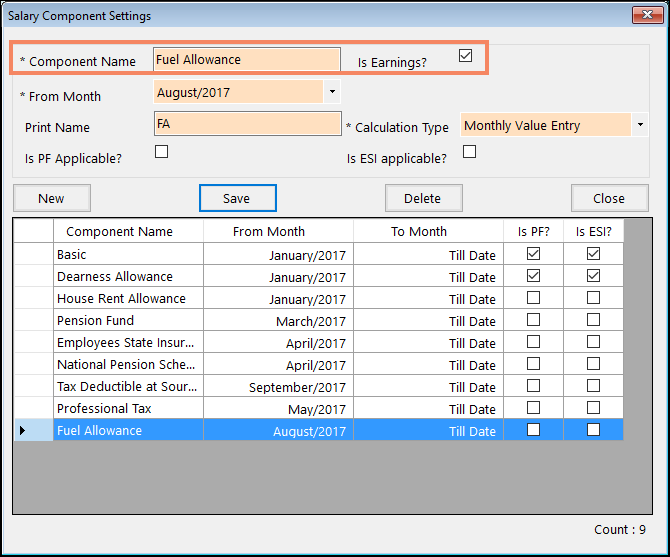Click the Count : 9 label
Image resolution: width=670 pixels, height=557 pixels.
point(620,529)
